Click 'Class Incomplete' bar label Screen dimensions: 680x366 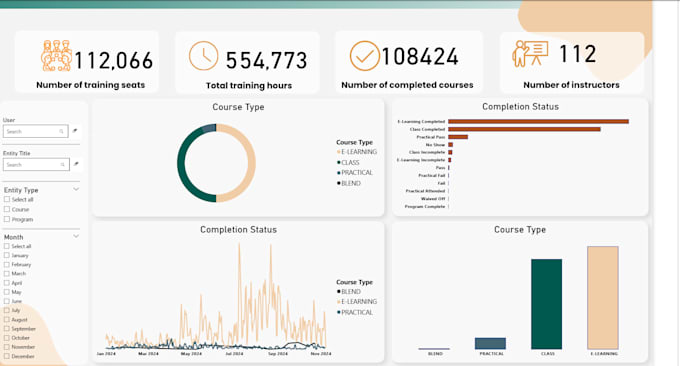(427, 152)
